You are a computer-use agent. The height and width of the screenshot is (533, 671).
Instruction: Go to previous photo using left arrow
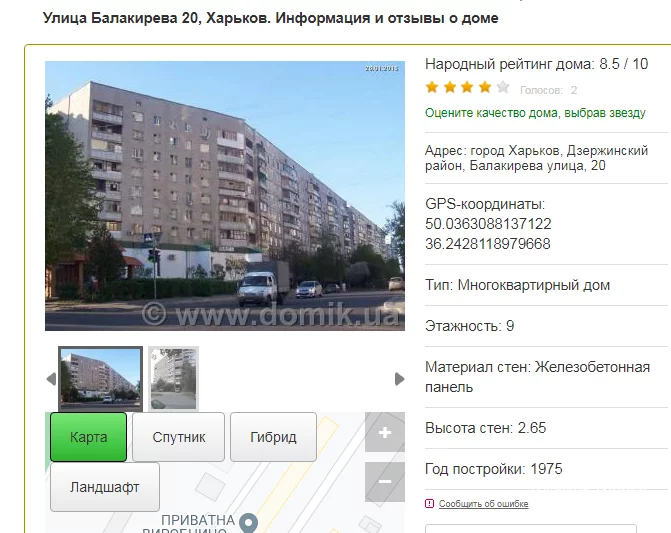(51, 379)
